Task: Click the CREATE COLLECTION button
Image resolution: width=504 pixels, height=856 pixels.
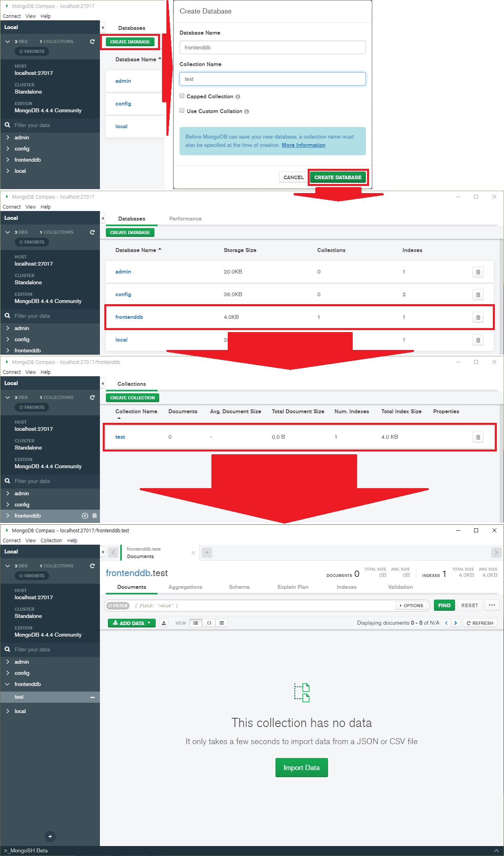Action: click(x=132, y=398)
